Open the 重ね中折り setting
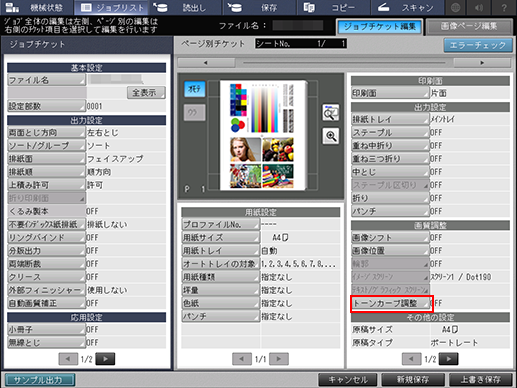 [390, 146]
